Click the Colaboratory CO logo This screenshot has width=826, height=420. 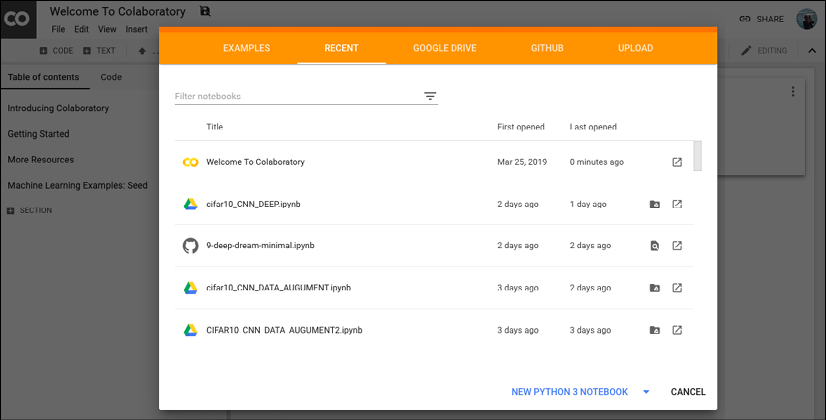(18, 19)
